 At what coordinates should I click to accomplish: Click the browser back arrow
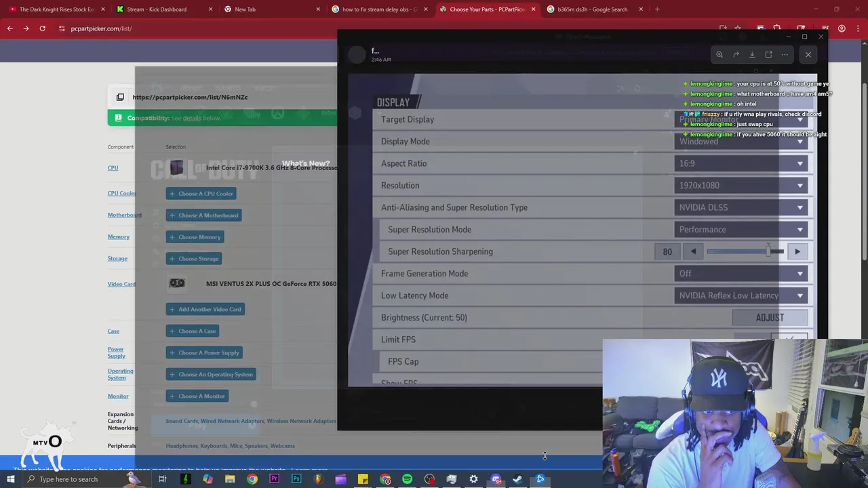point(9,28)
